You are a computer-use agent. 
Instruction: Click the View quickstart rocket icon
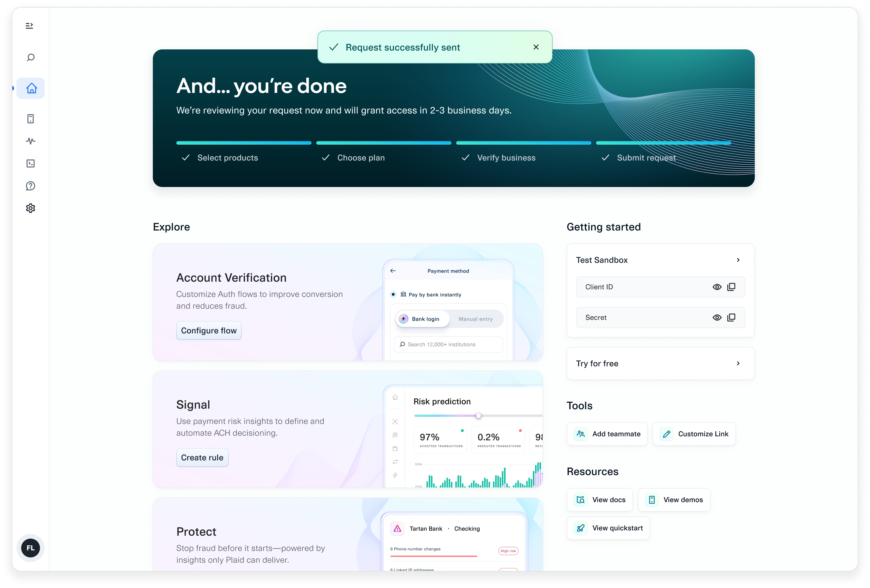pos(580,528)
